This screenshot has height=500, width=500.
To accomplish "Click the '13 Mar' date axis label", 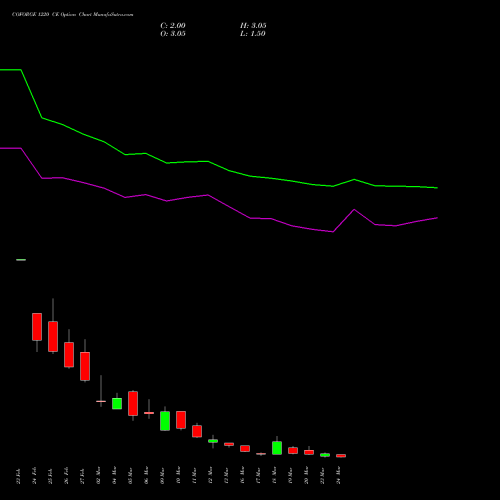I will 227,475.
